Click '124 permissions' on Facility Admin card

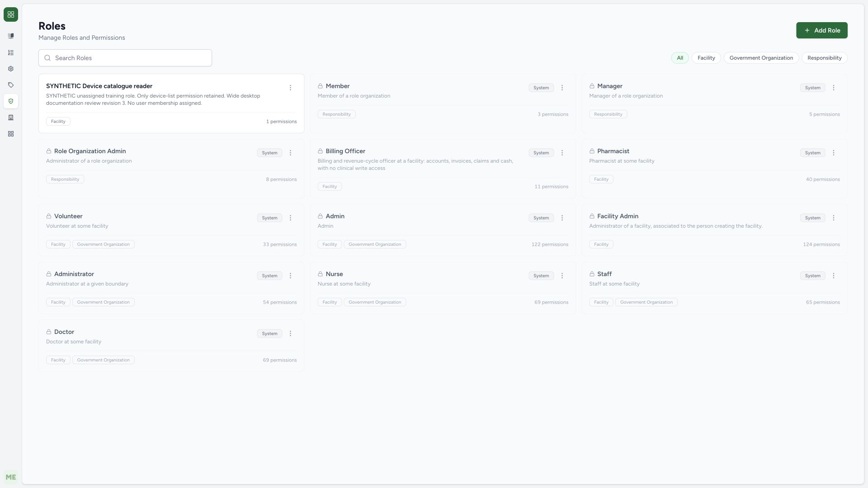(x=821, y=244)
